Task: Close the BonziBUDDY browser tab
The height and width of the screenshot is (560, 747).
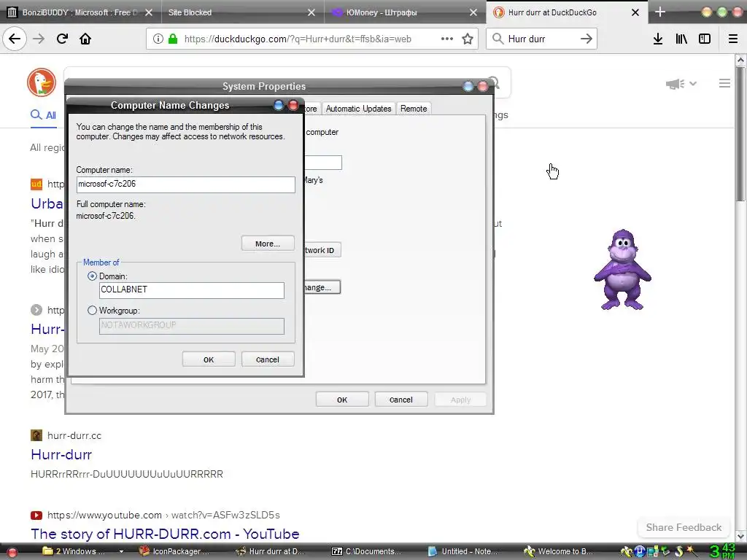Action: point(149,12)
